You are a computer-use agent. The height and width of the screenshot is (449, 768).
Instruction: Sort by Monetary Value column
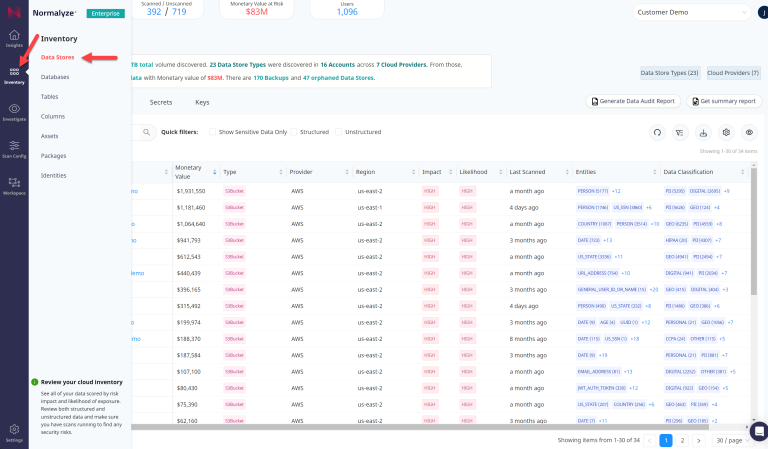pyautogui.click(x=192, y=171)
